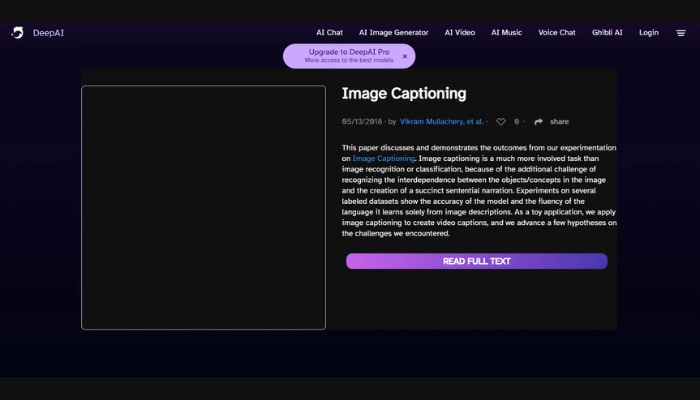Click the 05/13/2018 publication date
The height and width of the screenshot is (400, 700).
pos(362,121)
